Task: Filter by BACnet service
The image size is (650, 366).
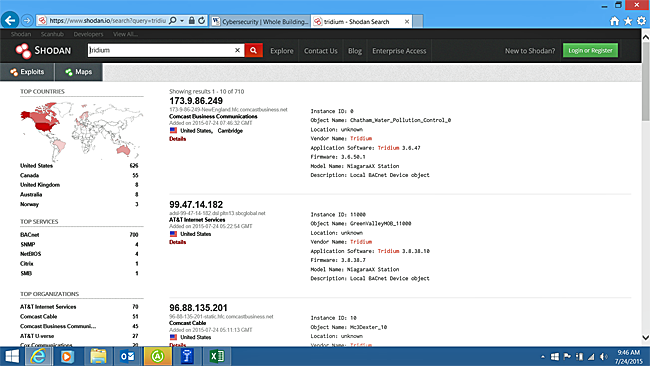Action: (29, 235)
